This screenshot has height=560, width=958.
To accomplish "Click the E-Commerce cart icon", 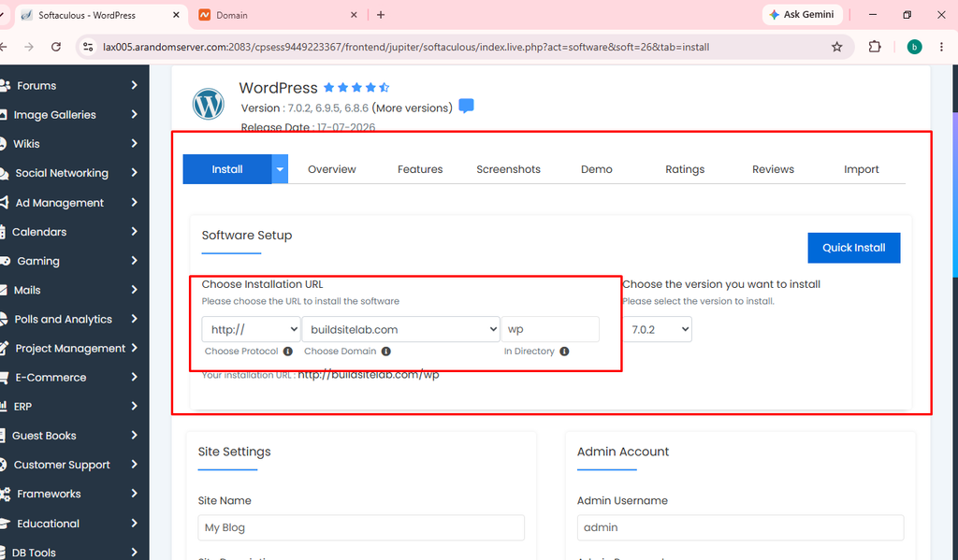I will [5, 378].
